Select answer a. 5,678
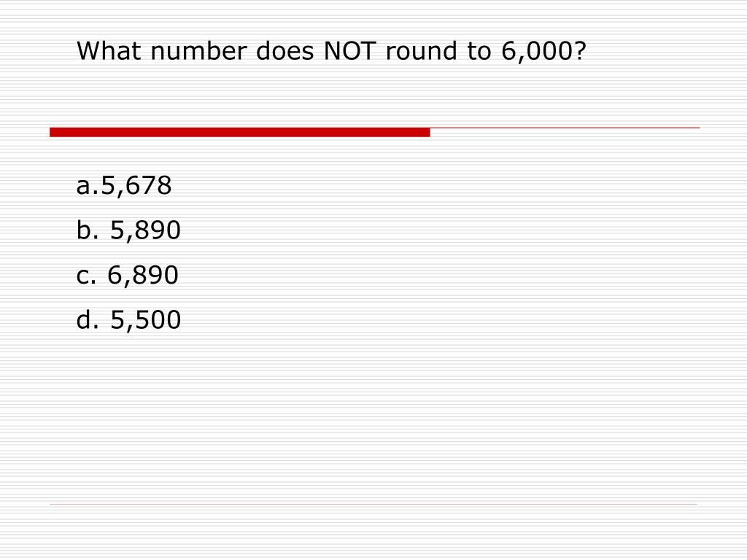Screen dimensions: 747x560 pos(124,186)
